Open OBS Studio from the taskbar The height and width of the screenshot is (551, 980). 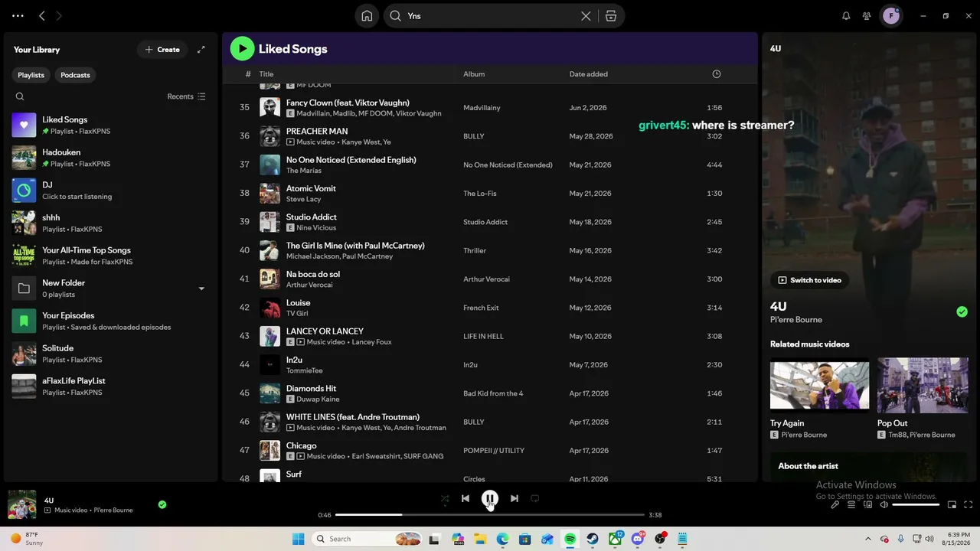click(x=660, y=539)
